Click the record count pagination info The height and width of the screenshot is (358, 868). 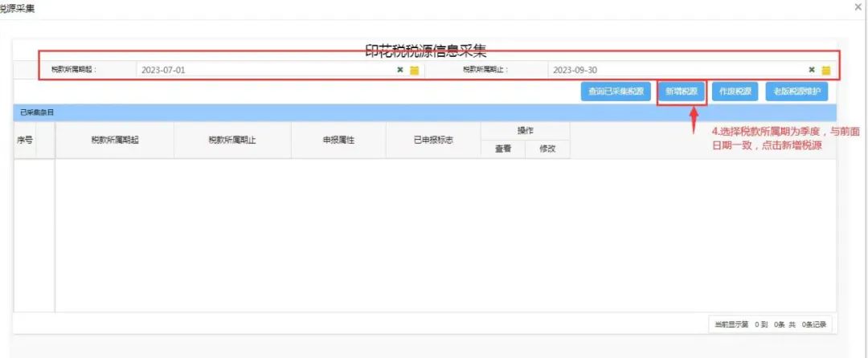[x=770, y=324]
